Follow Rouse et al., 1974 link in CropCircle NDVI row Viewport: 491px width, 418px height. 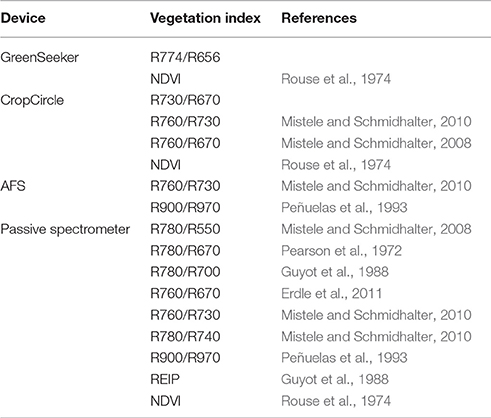[x=336, y=165]
